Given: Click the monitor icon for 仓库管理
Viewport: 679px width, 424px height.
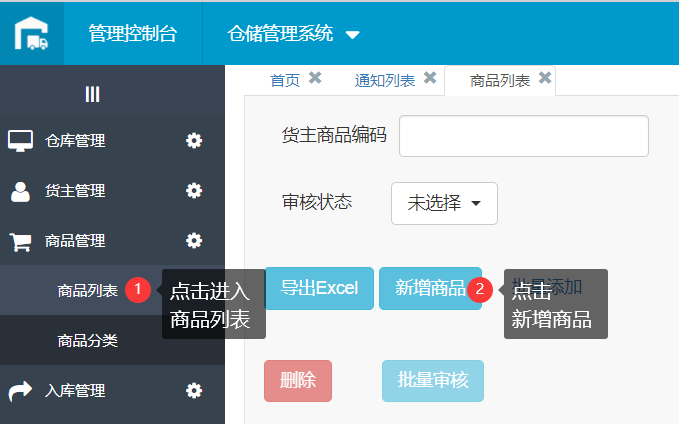Looking at the screenshot, I should point(20,141).
